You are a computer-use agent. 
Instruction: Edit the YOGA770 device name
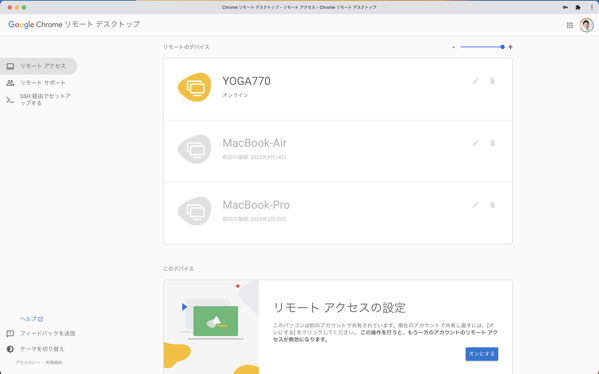coord(476,81)
